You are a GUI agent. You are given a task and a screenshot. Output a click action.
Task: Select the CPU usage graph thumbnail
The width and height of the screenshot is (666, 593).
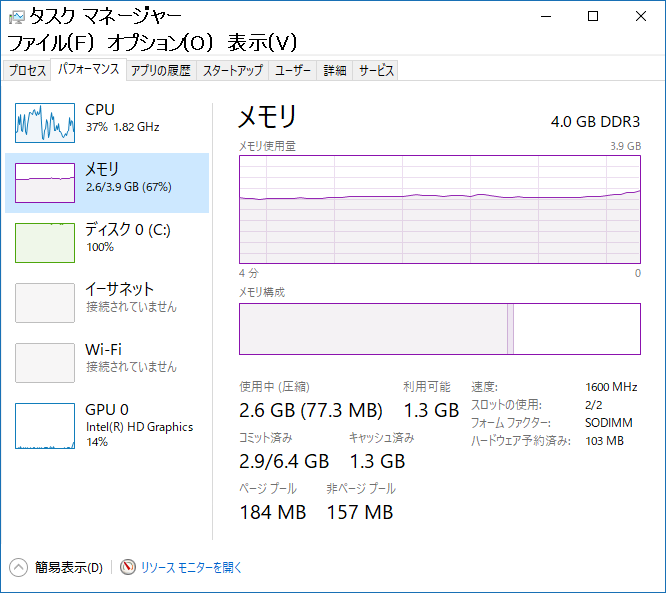point(45,122)
